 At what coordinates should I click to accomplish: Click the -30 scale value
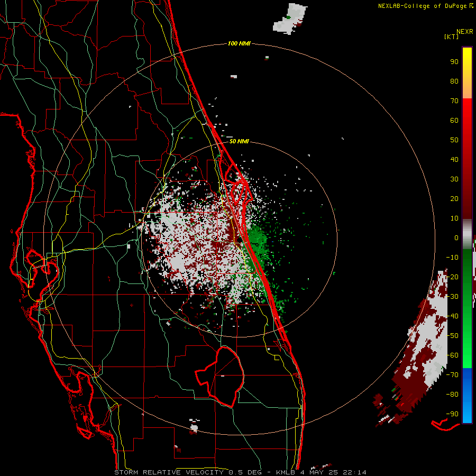[452, 297]
